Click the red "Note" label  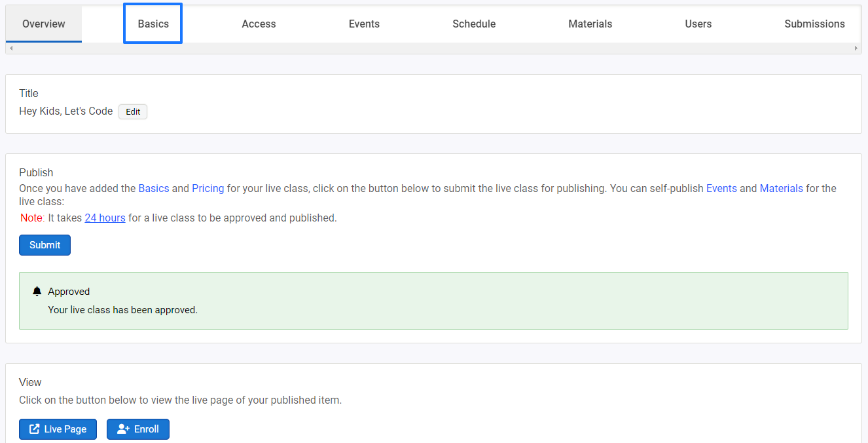point(31,218)
